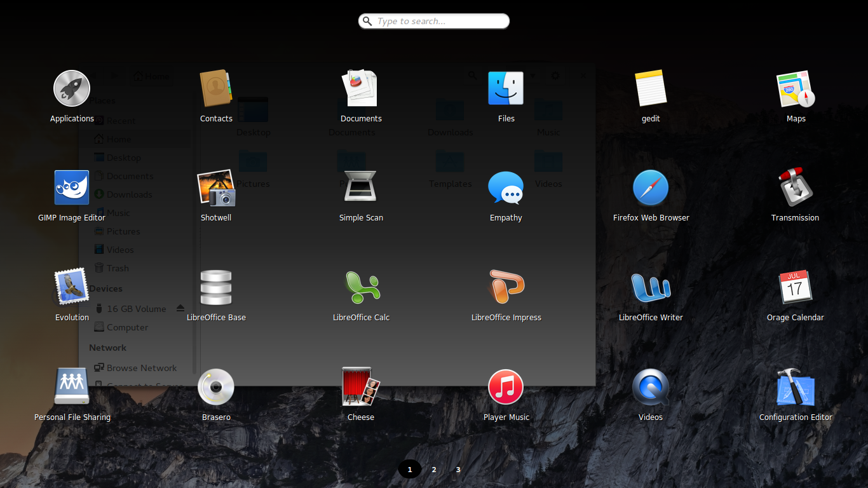
Task: Launch Firefox Web Browser compass icon
Action: (x=651, y=187)
